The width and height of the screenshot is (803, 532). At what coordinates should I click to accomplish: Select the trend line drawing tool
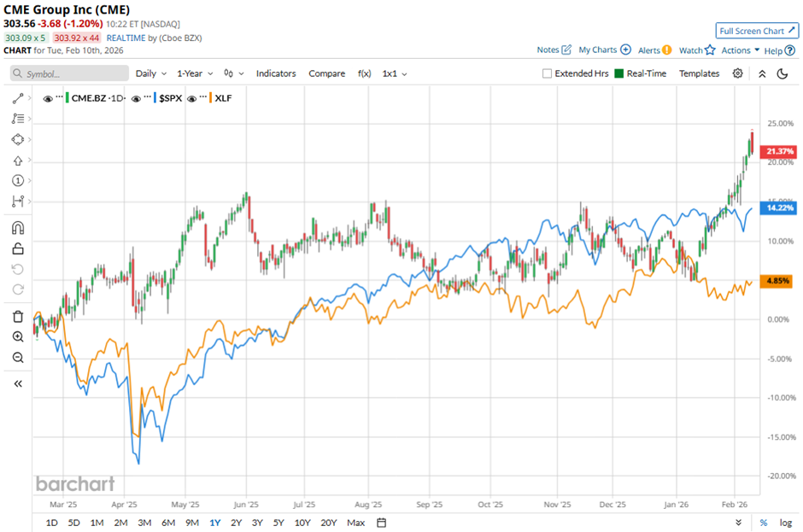pyautogui.click(x=18, y=99)
